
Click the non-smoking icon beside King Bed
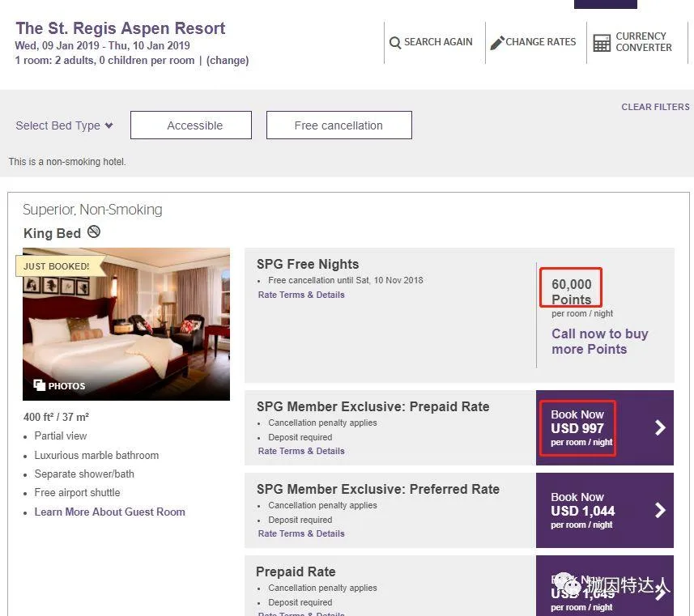pos(94,232)
